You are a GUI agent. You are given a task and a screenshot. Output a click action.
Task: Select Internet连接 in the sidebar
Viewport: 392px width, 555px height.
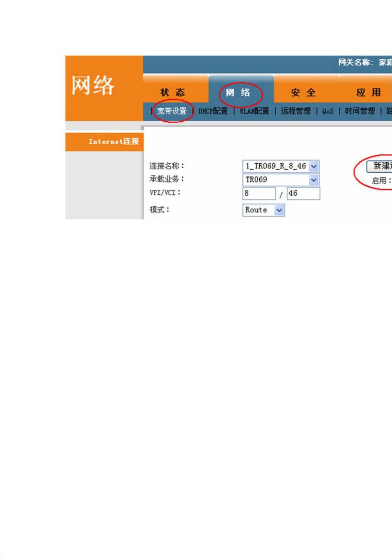[x=105, y=142]
